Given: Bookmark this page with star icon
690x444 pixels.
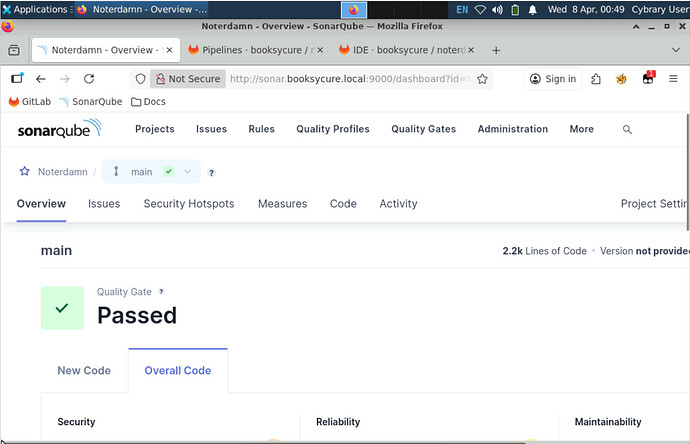Looking at the screenshot, I should pyautogui.click(x=483, y=79).
